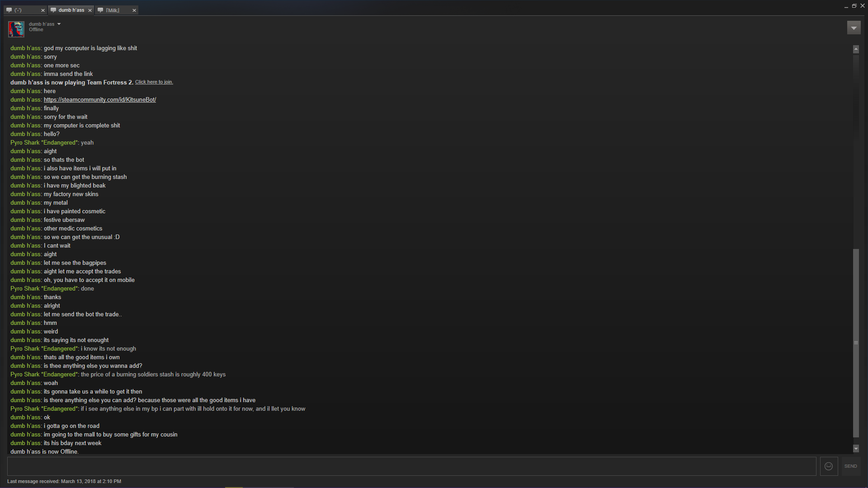
Task: Restore the chat window size
Action: (x=854, y=6)
